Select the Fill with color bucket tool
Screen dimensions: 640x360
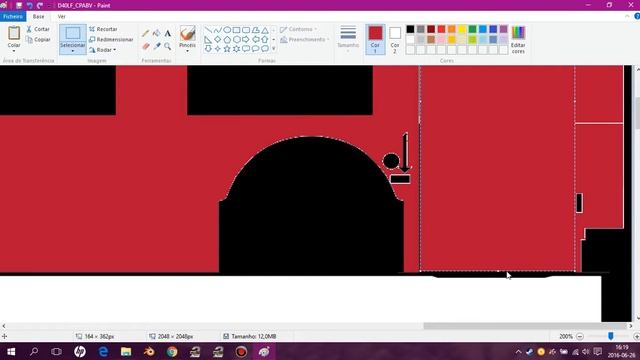point(157,33)
